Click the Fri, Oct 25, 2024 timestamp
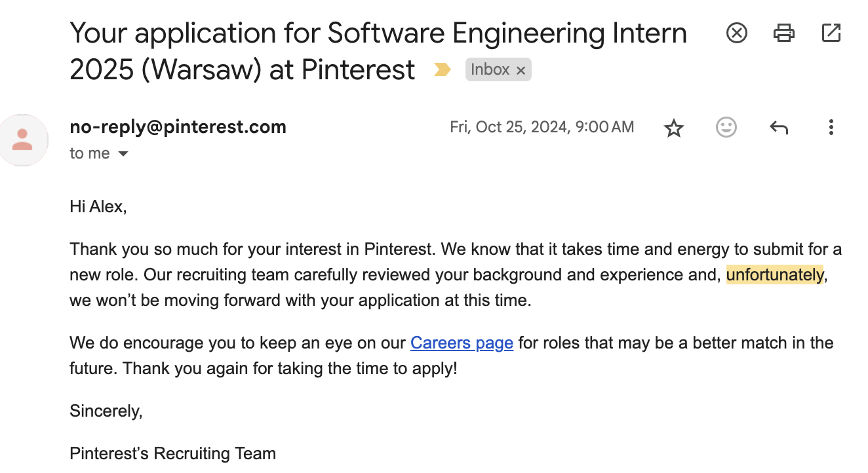This screenshot has width=868, height=473. [x=542, y=127]
